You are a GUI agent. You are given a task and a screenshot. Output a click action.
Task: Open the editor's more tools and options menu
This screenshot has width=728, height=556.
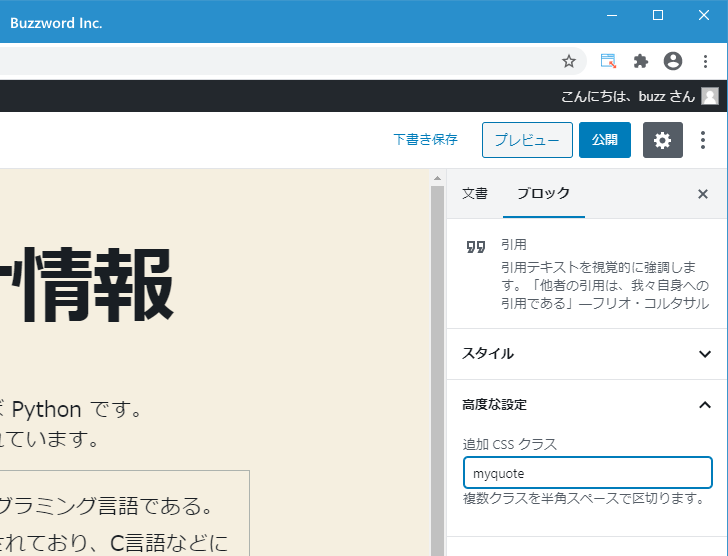[703, 140]
